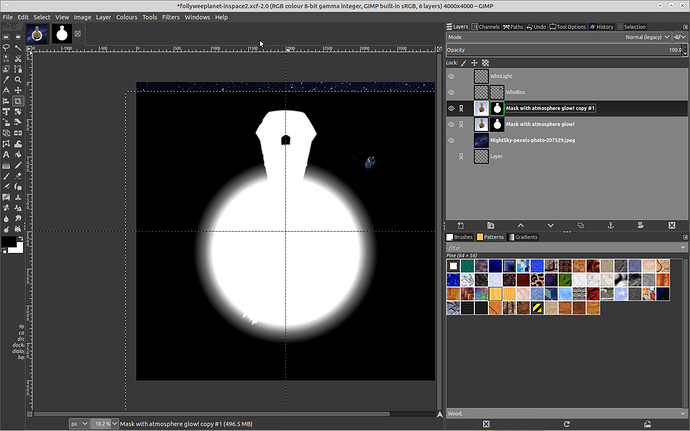Select the Move tool
The width and height of the screenshot is (690, 431).
pos(18,90)
